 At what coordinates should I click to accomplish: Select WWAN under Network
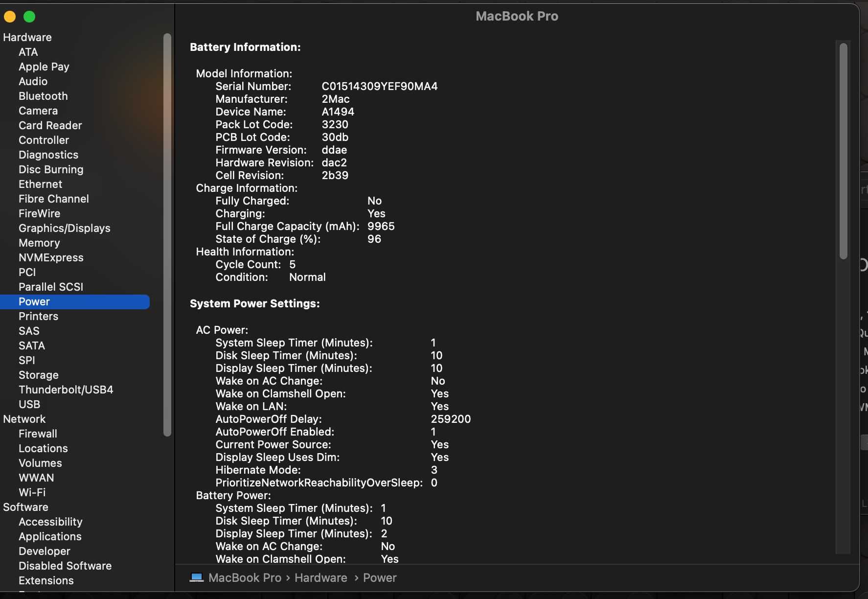pos(36,478)
